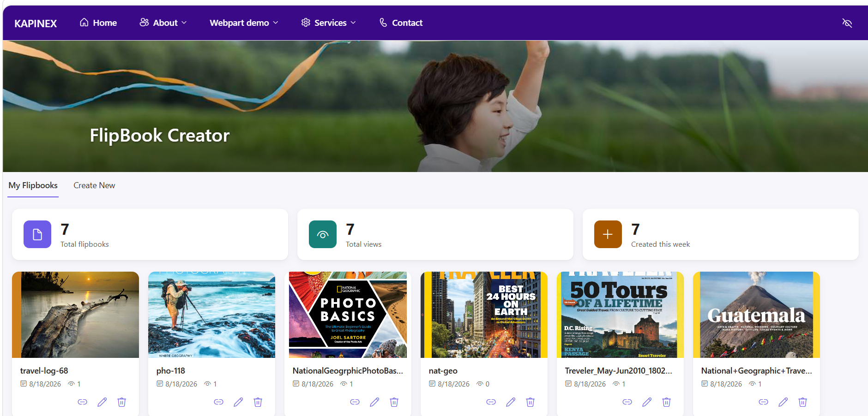The image size is (868, 416).
Task: Edit NationalGeogrphicPhotoBas flipbook with pencil icon
Action: tap(374, 402)
